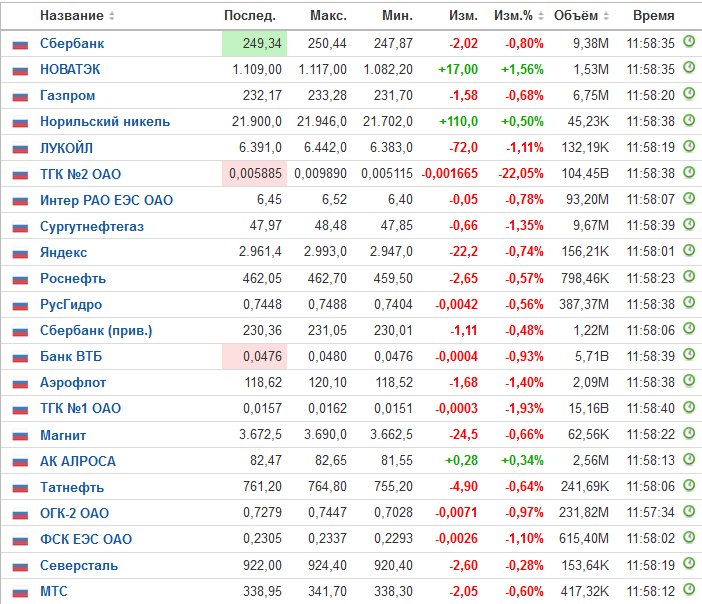Open the ЛУКОЙЛ stock link
Viewport: 702px width, 604px height.
[67, 148]
